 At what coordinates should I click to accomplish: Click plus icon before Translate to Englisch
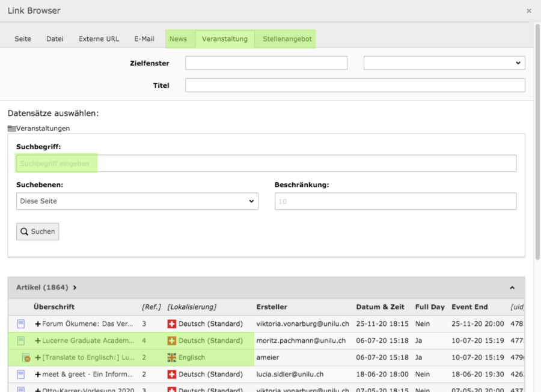(x=38, y=358)
